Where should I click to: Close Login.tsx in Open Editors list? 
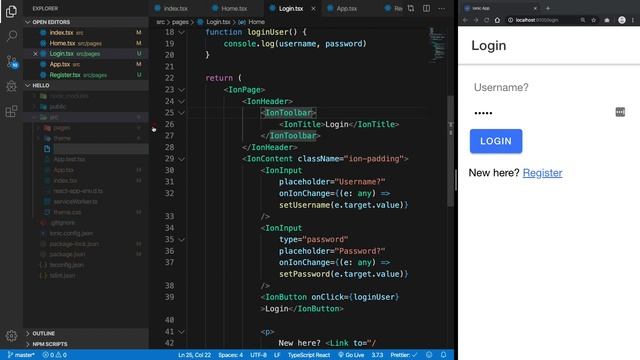[x=35, y=54]
